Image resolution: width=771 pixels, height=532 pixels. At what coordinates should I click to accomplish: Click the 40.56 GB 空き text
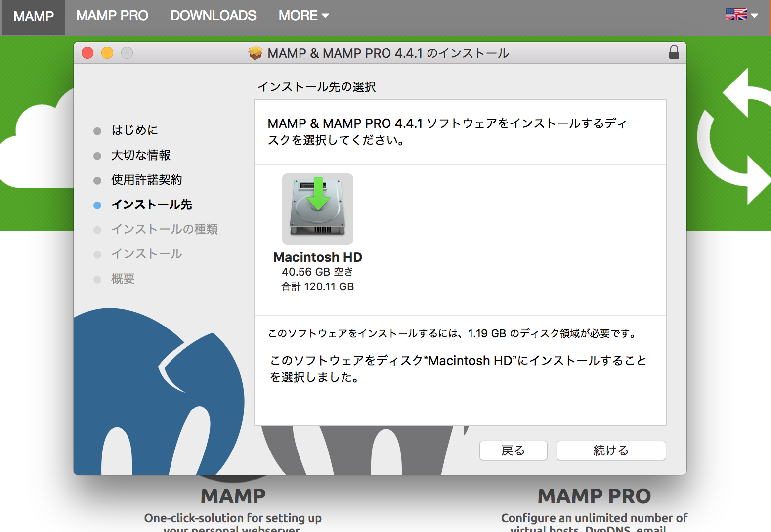[x=318, y=272]
